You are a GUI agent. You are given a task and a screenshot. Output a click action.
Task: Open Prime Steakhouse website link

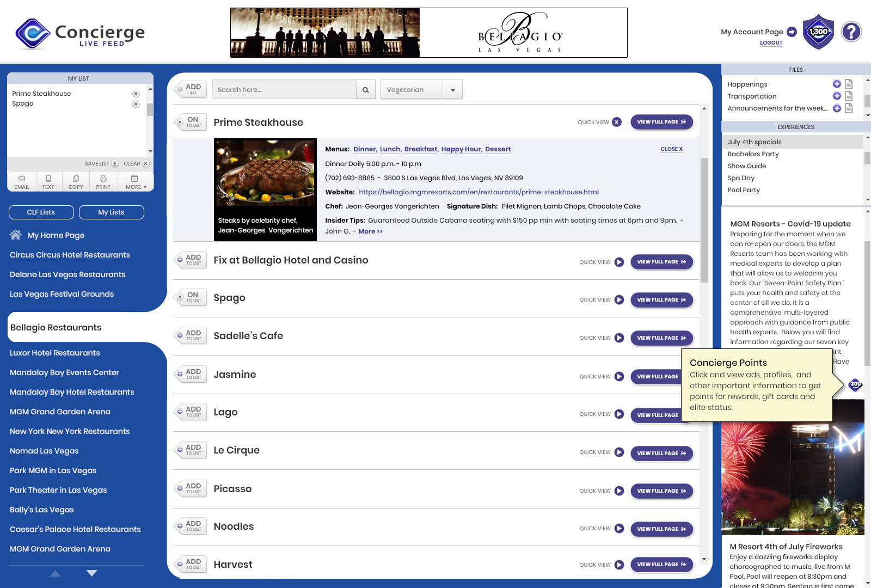pyautogui.click(x=479, y=192)
